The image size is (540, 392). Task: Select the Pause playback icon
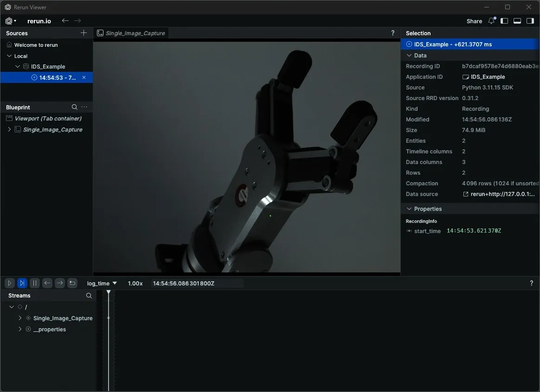pyautogui.click(x=35, y=283)
